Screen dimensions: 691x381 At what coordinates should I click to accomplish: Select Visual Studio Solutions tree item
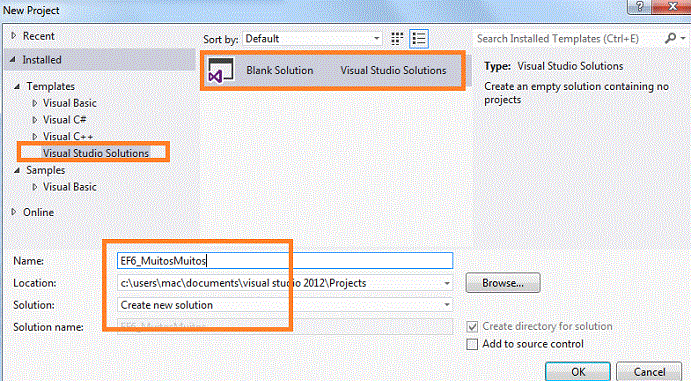tap(96, 153)
